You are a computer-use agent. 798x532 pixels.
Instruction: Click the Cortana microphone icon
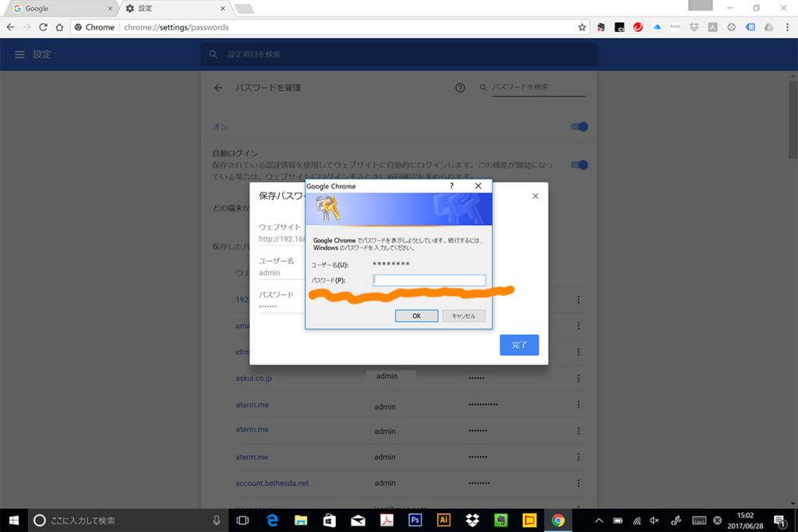click(217, 520)
